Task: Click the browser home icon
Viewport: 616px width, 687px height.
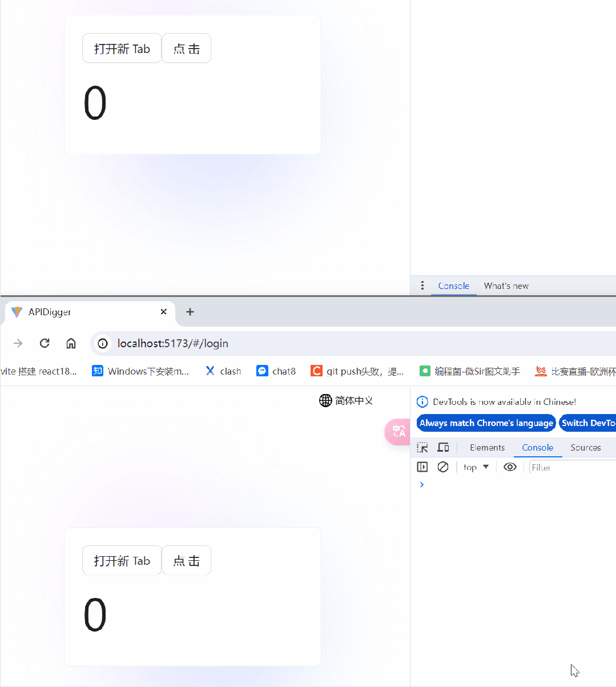Action: pyautogui.click(x=71, y=343)
